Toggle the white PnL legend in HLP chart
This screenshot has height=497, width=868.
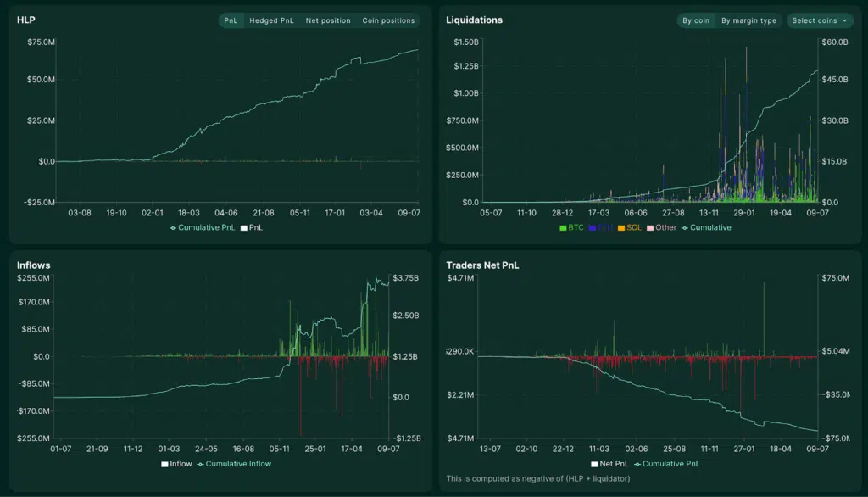[x=253, y=227]
